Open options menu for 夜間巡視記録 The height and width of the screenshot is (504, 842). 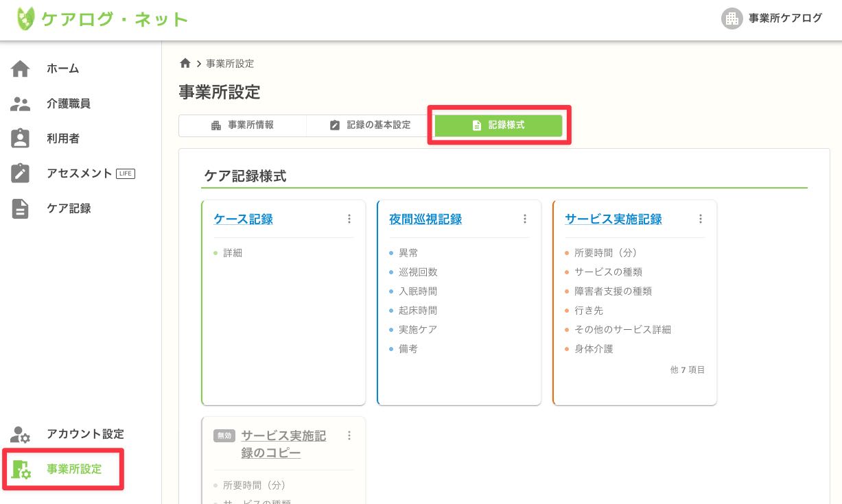525,219
